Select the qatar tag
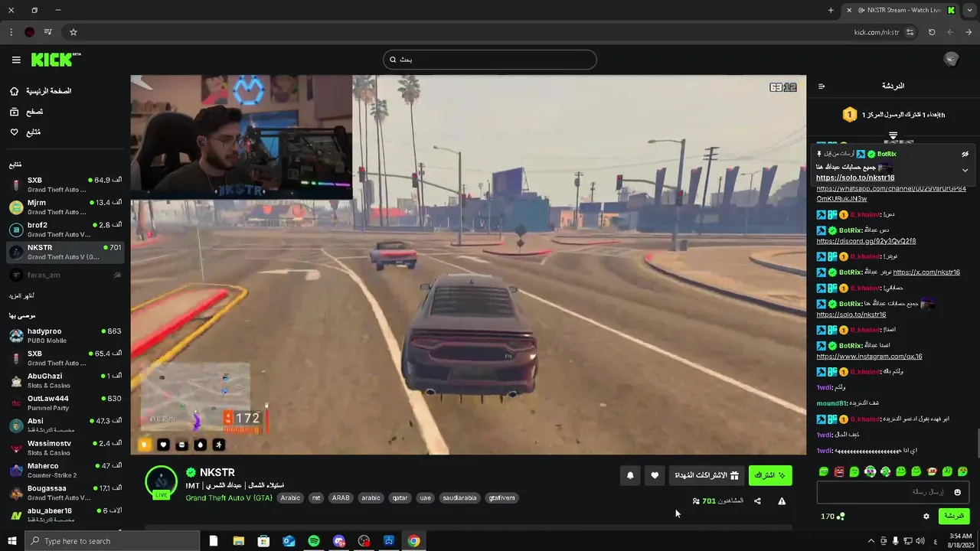Viewport: 980px width, 551px height. 400,497
